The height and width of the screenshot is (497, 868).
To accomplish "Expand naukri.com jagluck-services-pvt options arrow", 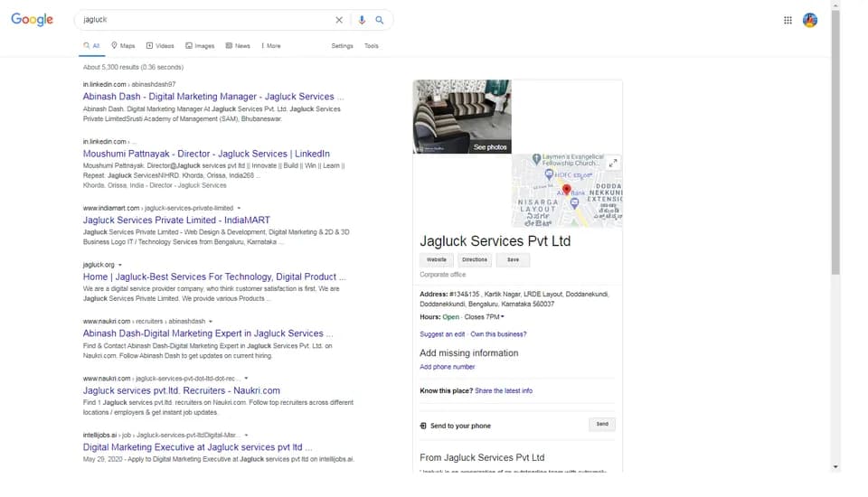I will point(246,379).
